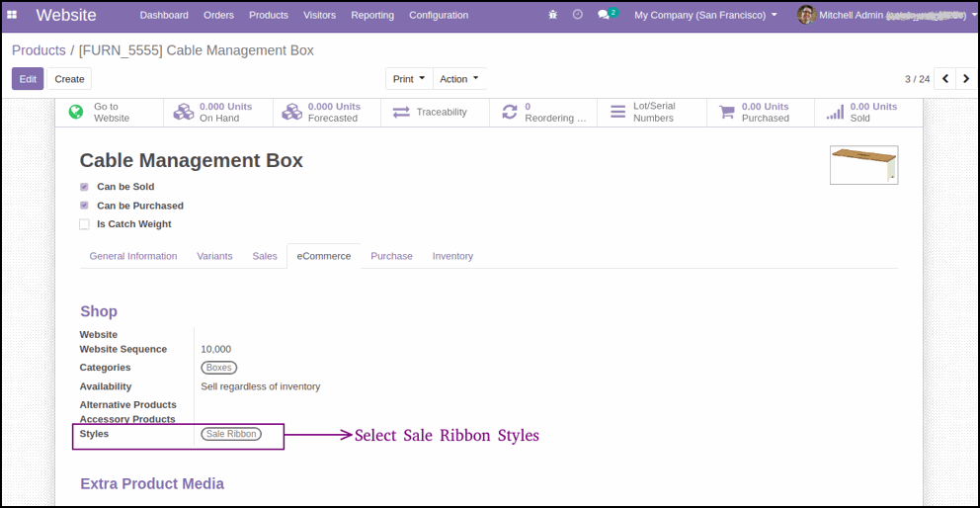Open the Reporting menu

tap(372, 15)
